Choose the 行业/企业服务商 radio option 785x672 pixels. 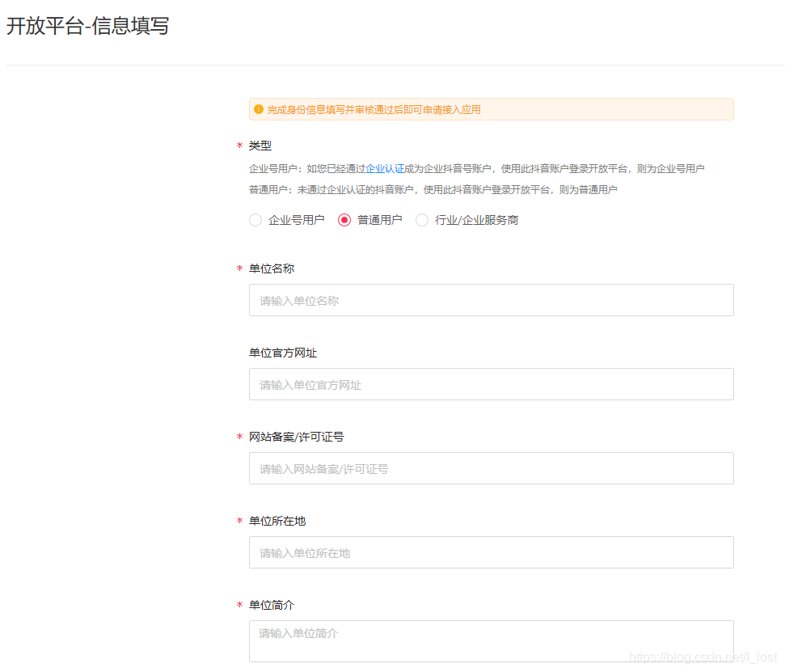coord(422,220)
